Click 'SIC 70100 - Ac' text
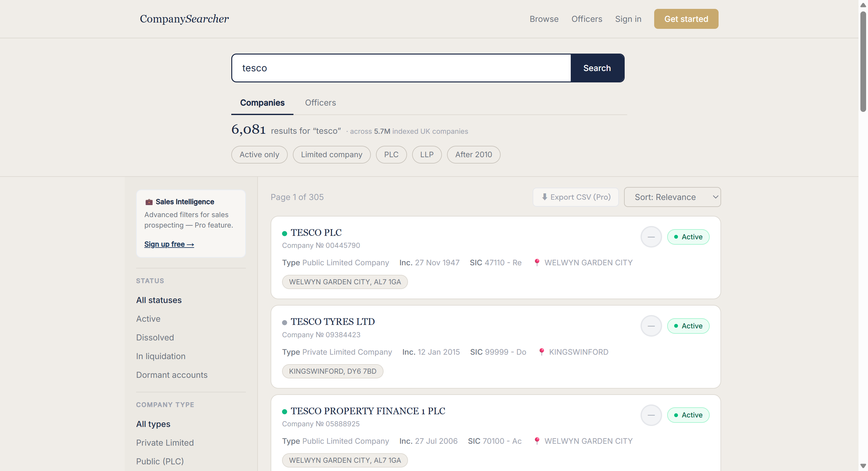868x471 pixels. click(x=494, y=441)
